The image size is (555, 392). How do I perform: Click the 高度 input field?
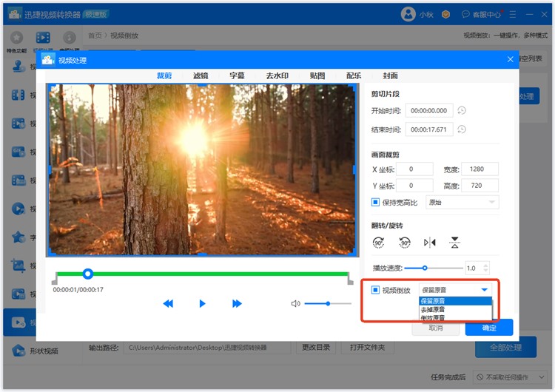tap(480, 186)
